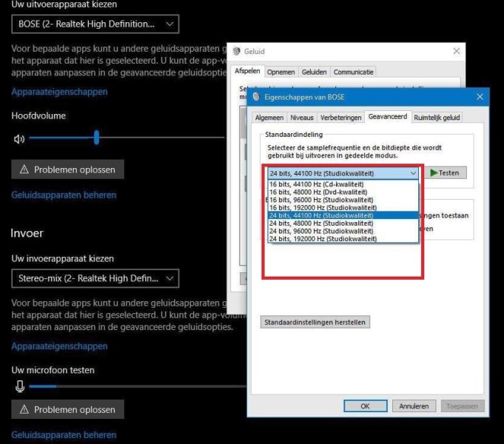Image resolution: width=504 pixels, height=444 pixels.
Task: Click the Geluid window speaker icon
Action: (x=236, y=52)
